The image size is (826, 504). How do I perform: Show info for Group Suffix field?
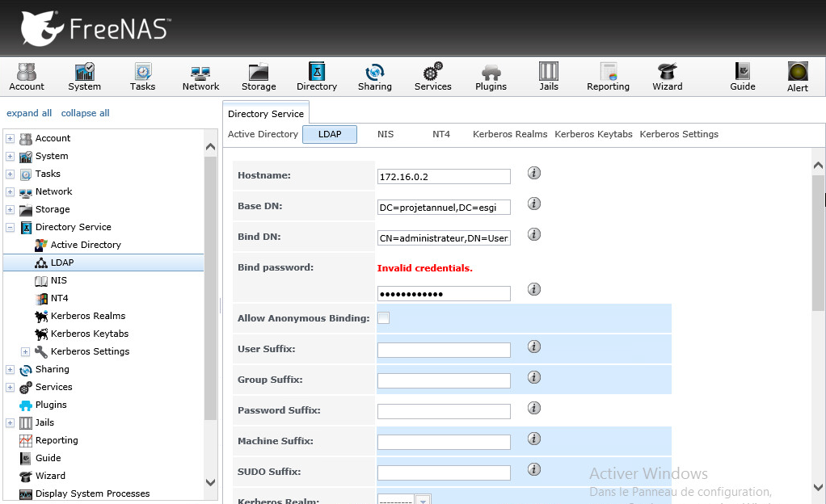coord(534,377)
